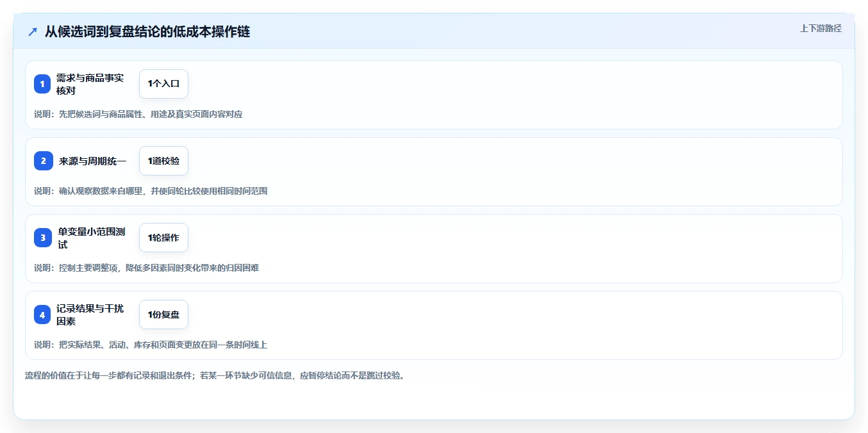Select the step title 单变量小范围测试
The image size is (868, 433).
click(x=92, y=238)
